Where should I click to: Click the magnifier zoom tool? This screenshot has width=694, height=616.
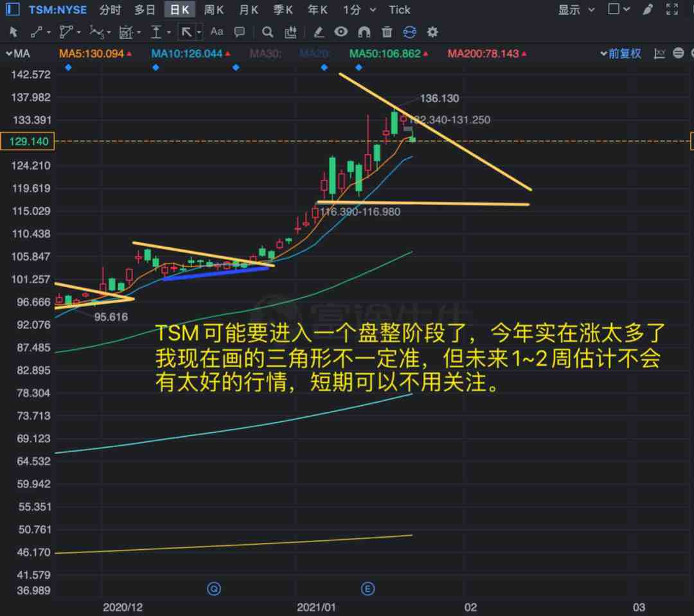(x=267, y=32)
